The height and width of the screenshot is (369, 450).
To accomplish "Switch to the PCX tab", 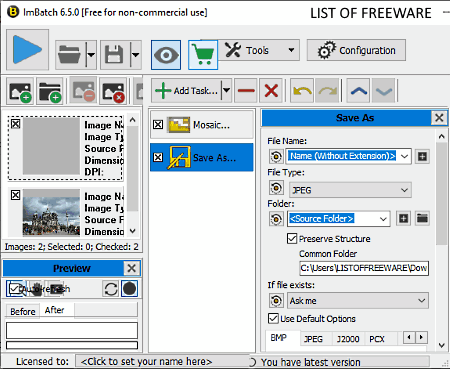I will [x=377, y=339].
